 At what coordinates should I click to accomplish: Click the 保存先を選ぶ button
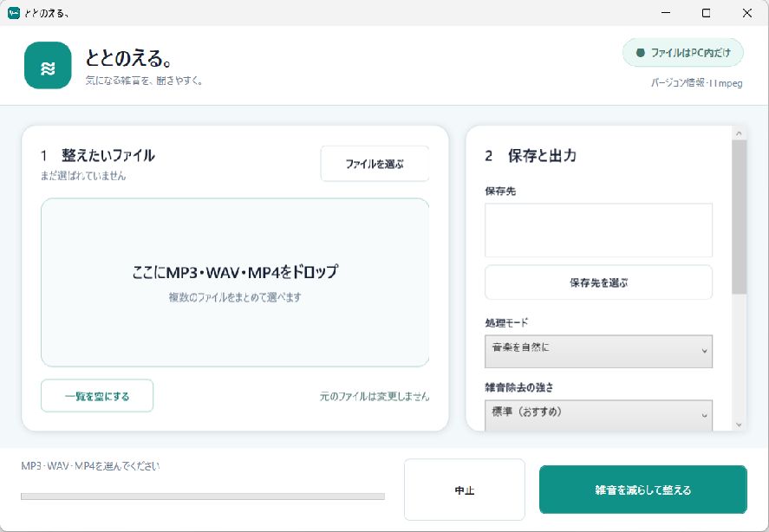[598, 282]
